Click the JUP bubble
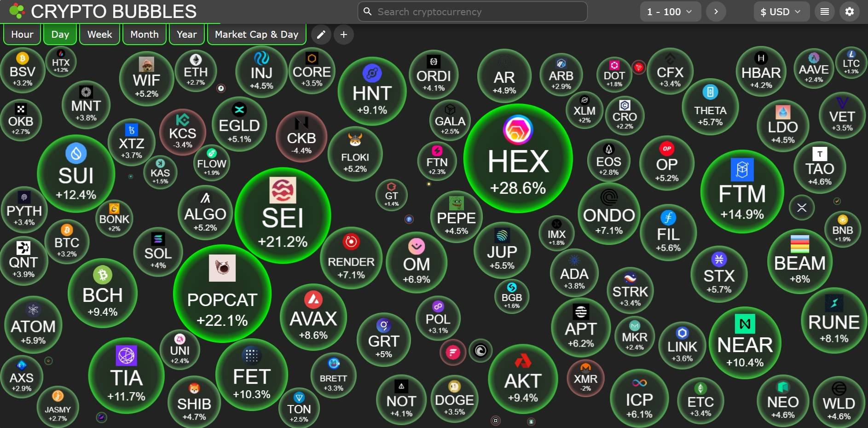 pyautogui.click(x=502, y=250)
